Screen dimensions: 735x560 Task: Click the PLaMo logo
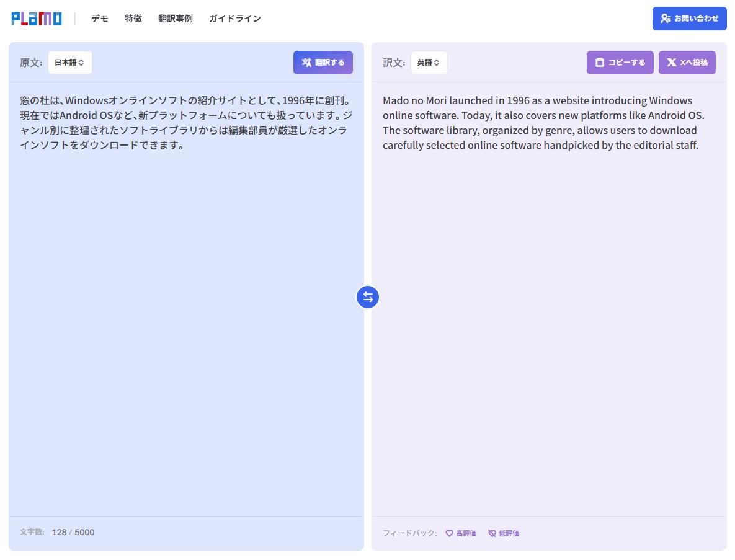[35, 18]
